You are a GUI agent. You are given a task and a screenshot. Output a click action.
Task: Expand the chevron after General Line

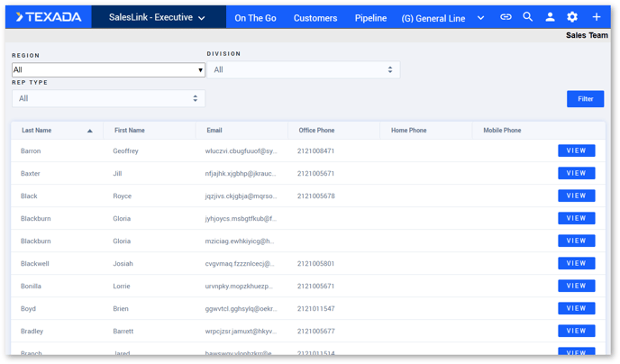coord(480,18)
